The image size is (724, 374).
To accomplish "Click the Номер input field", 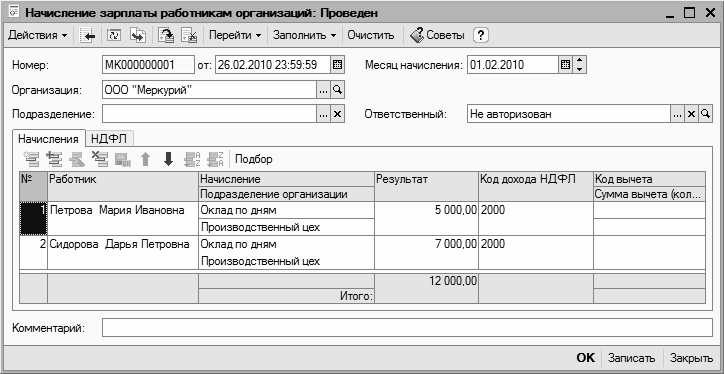I will pyautogui.click(x=148, y=65).
